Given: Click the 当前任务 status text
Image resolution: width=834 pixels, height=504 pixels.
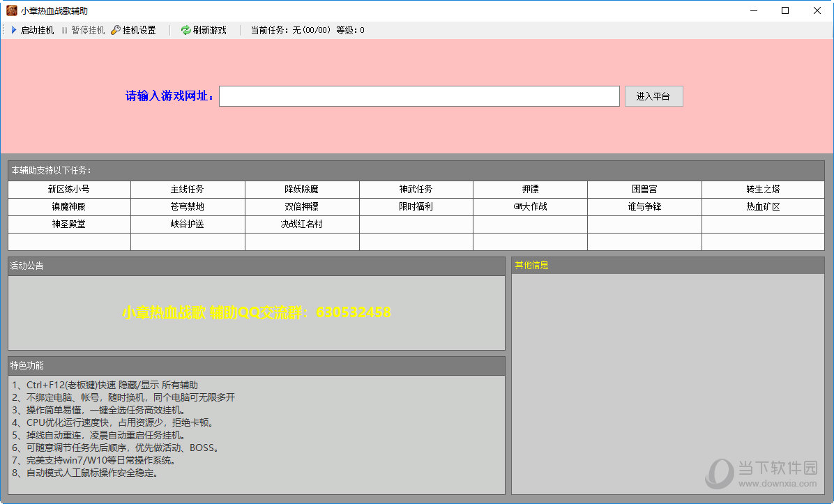Looking at the screenshot, I should pyautogui.click(x=291, y=30).
